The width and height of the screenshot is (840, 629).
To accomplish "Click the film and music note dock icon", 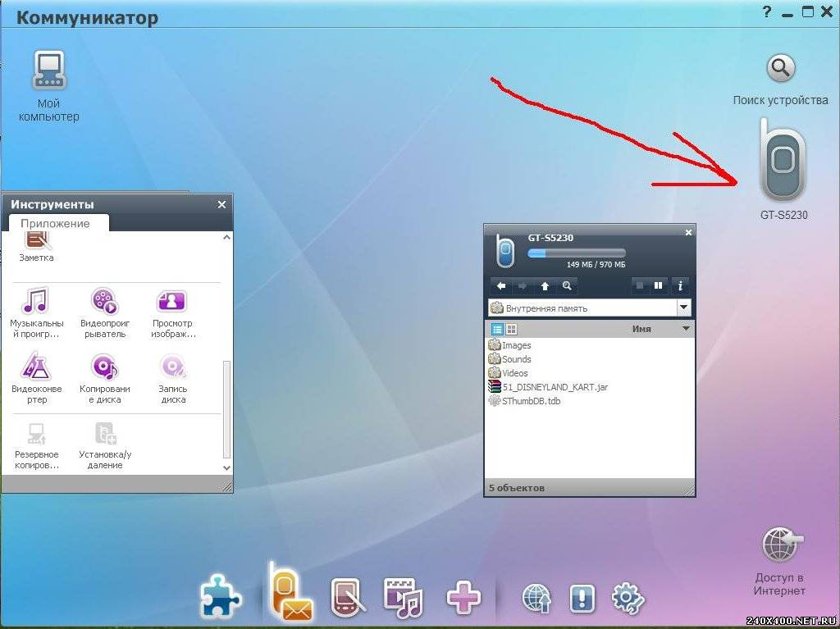I will pos(404,597).
